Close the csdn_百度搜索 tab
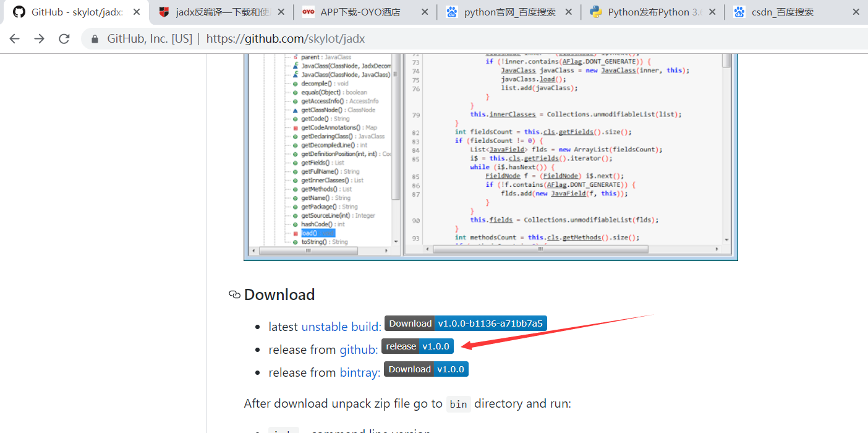The height and width of the screenshot is (433, 868). click(x=856, y=12)
